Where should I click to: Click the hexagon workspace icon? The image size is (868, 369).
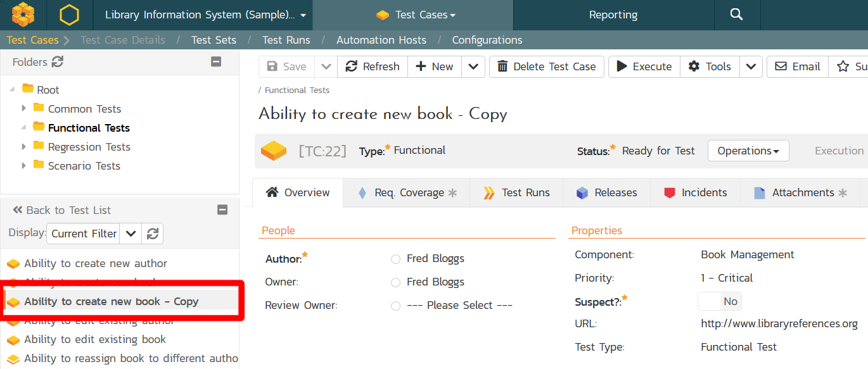coord(69,15)
